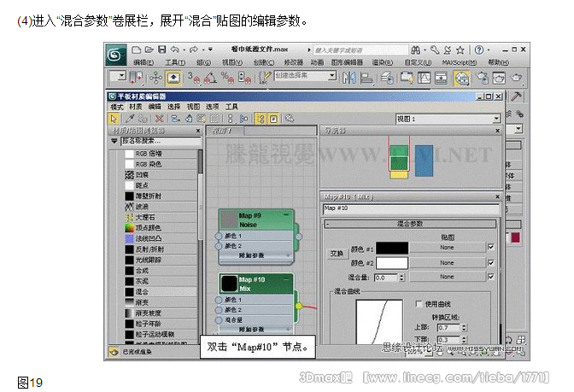Viewport: 574px width, 392px height.
Task: Select the pick arrow tool in material editor
Action: click(114, 119)
